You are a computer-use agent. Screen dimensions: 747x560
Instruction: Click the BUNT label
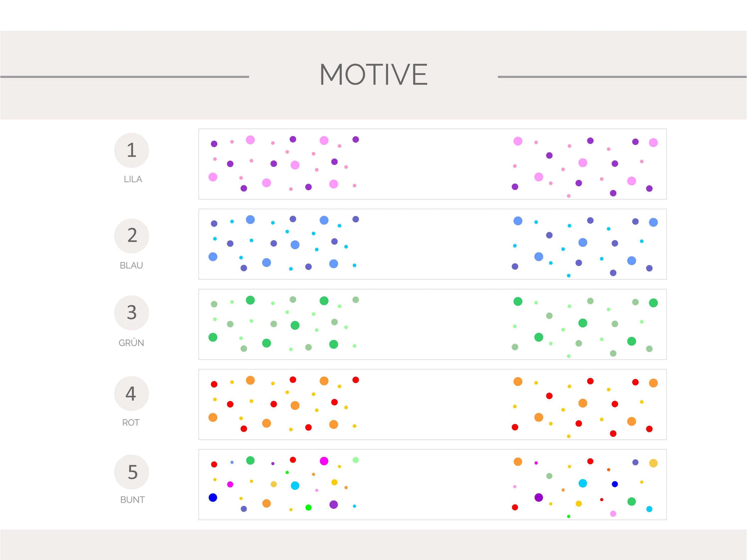click(x=132, y=500)
